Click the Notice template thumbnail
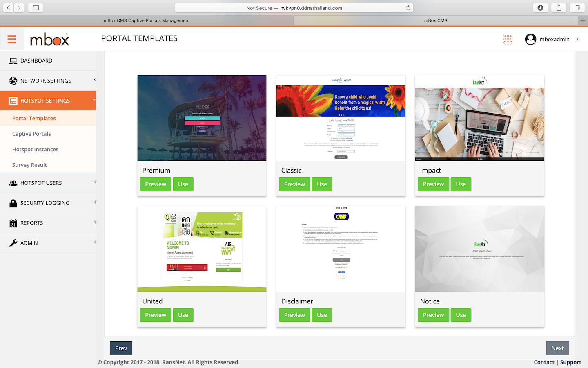The height and width of the screenshot is (368, 588). 480,249
